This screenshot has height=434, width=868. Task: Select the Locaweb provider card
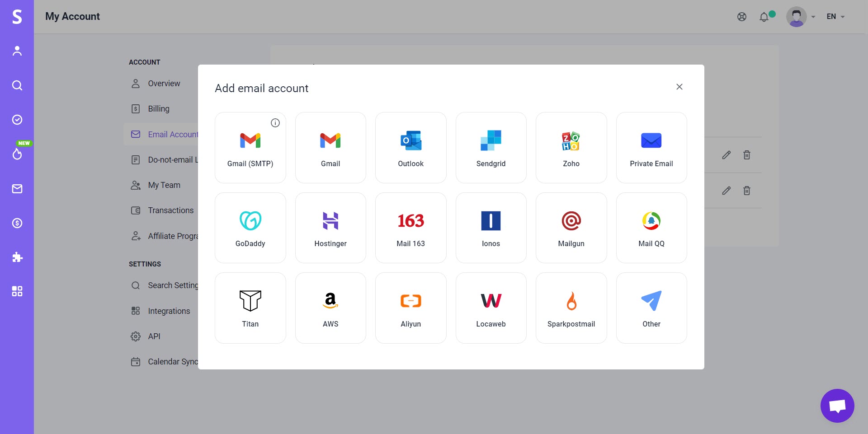point(491,308)
